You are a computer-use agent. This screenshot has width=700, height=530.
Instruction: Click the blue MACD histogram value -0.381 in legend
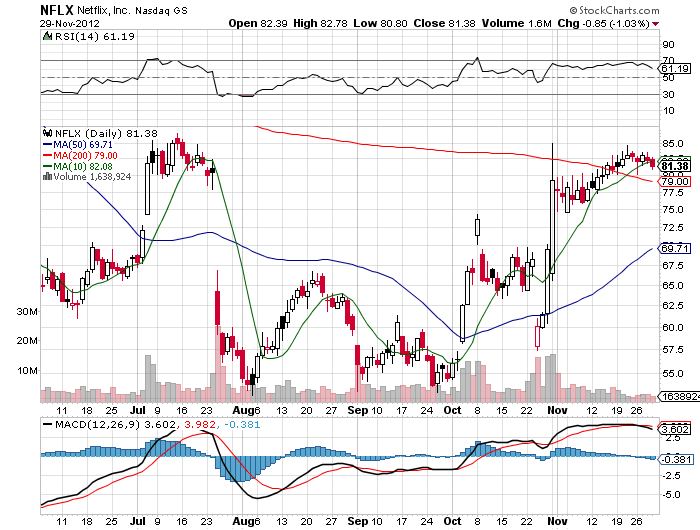tap(242, 424)
